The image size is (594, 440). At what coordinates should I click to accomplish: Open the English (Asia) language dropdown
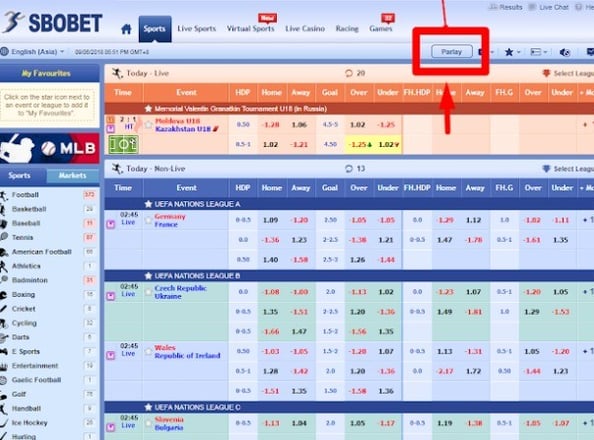click(x=33, y=52)
